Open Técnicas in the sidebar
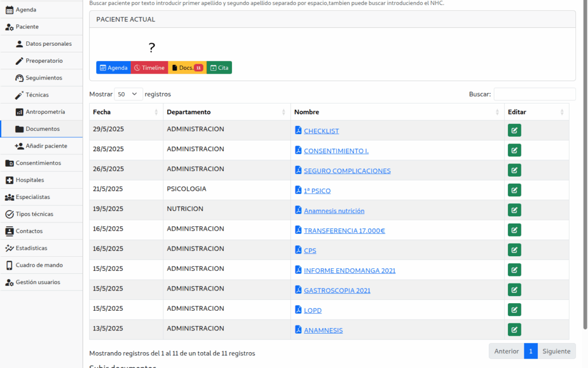This screenshot has height=368, width=588. [41, 95]
